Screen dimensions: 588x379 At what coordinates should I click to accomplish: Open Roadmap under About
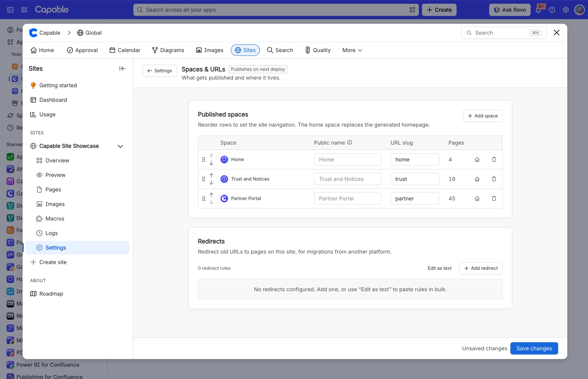click(x=78, y=294)
